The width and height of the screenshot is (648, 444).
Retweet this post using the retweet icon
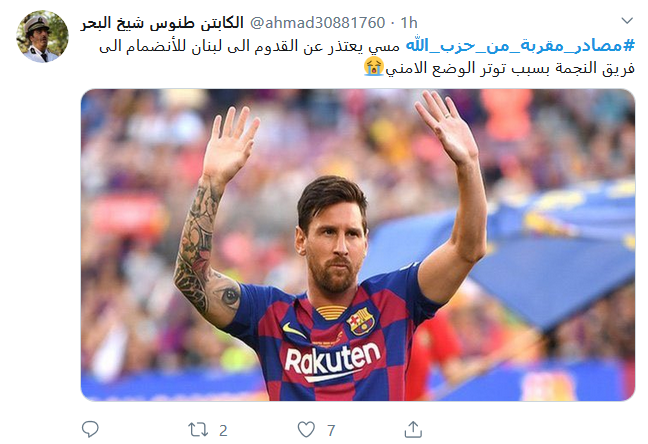coord(198,430)
